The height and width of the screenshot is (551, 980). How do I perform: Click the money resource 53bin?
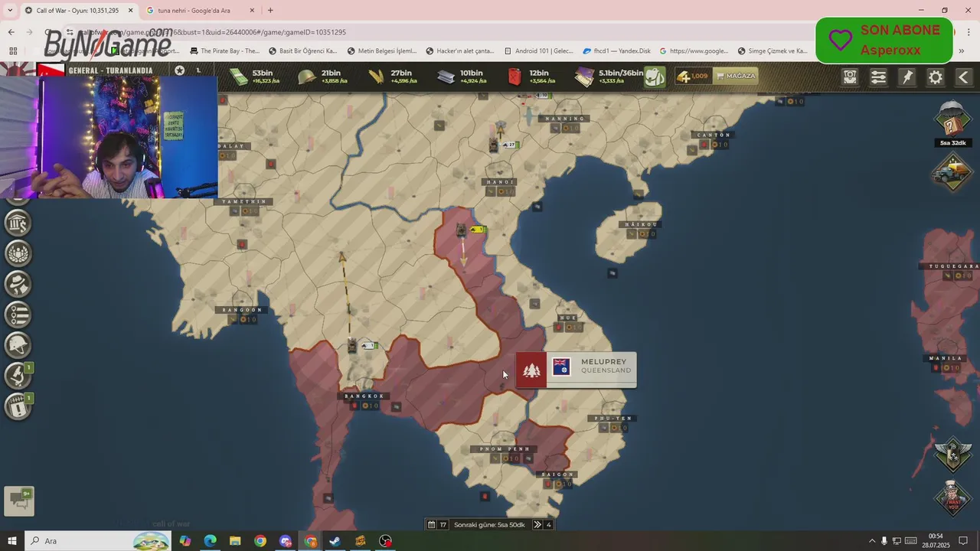coord(256,77)
